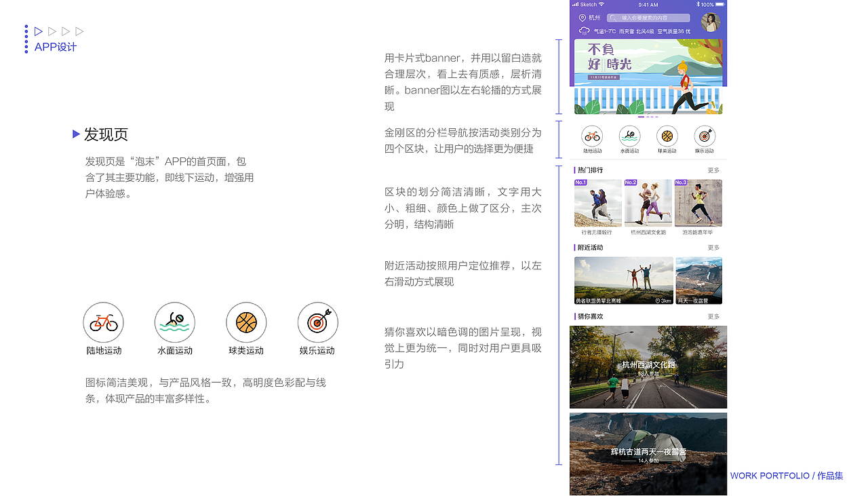Screen dimensions: 868x496
Task: Click the magnifier icon inside the search field
Action: coord(613,18)
